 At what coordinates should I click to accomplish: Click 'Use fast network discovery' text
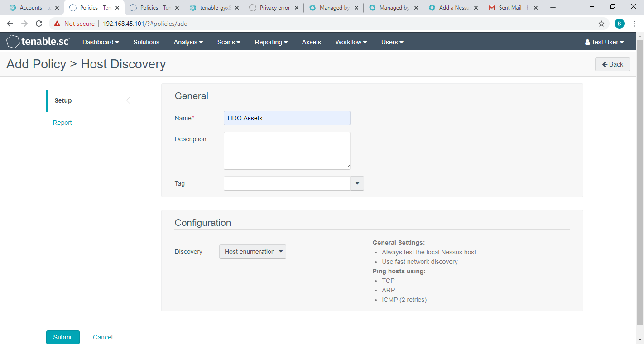point(420,262)
